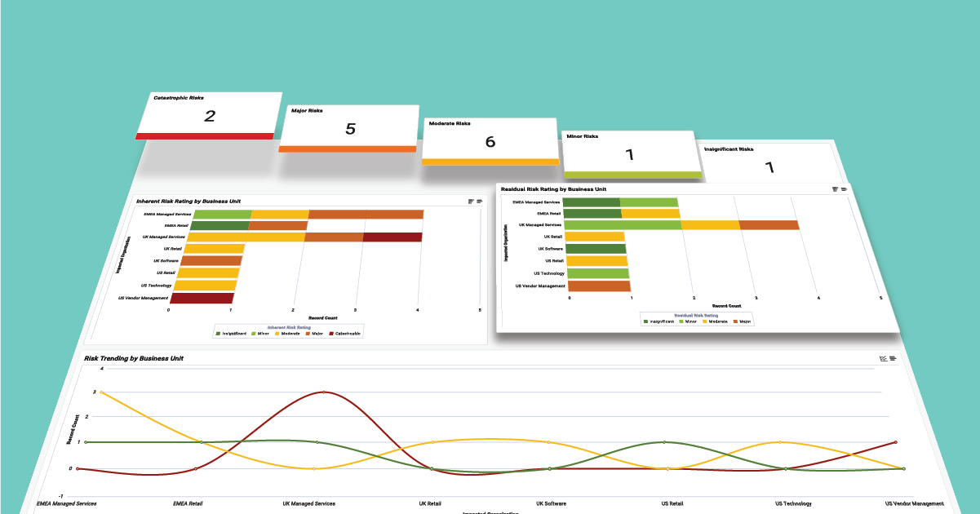Viewport: 980px width, 514px height.
Task: Toggle the Insignificant series in Inherent legend
Action: pos(218,333)
